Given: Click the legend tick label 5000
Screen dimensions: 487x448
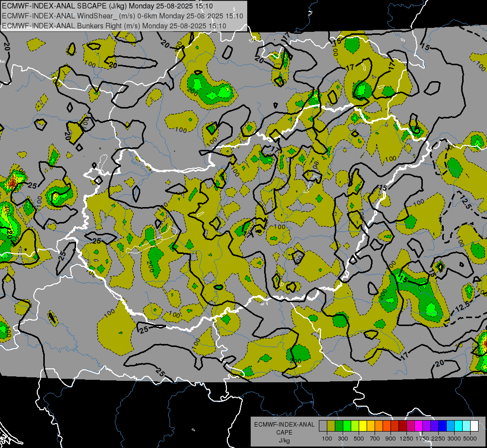Looking at the screenshot, I should coord(470,439).
